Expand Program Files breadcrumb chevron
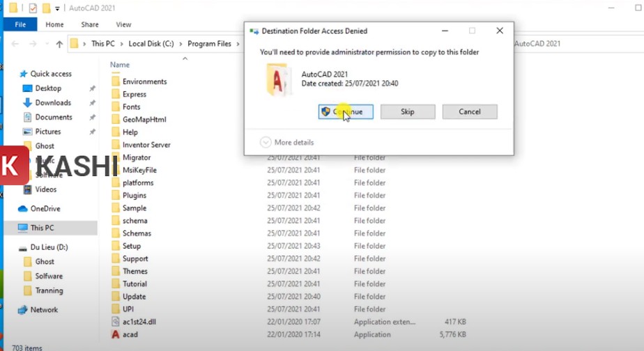Image resolution: width=644 pixels, height=351 pixels. tap(237, 44)
